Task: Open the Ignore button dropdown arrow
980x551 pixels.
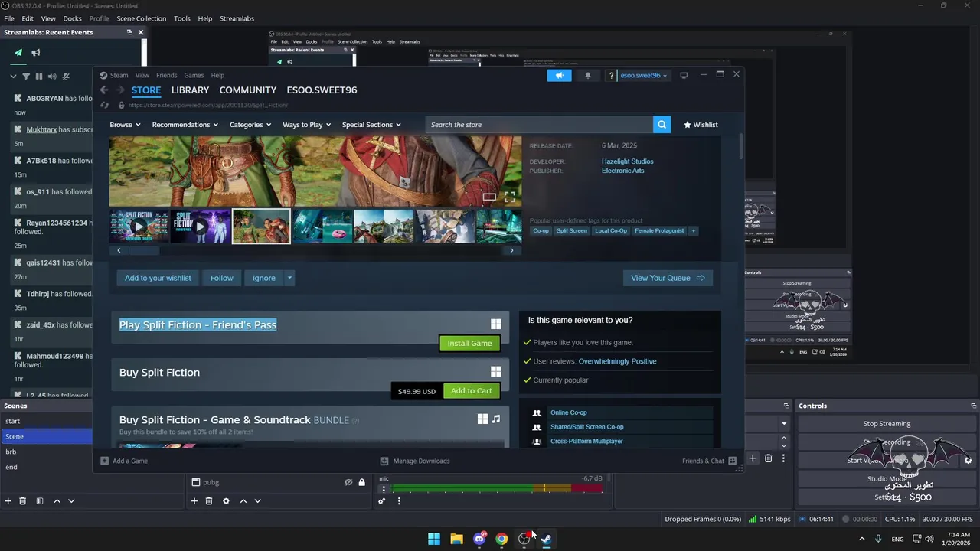Action: point(289,278)
